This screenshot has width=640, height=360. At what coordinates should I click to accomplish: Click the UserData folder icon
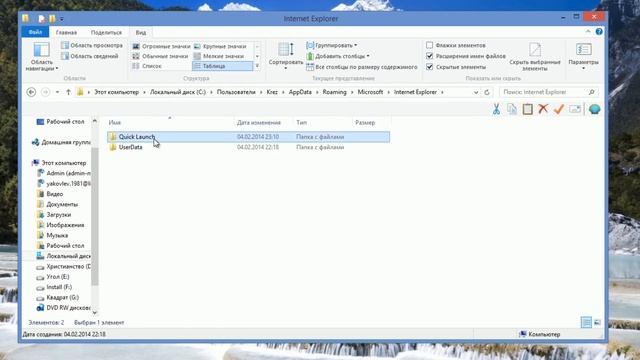pyautogui.click(x=113, y=147)
